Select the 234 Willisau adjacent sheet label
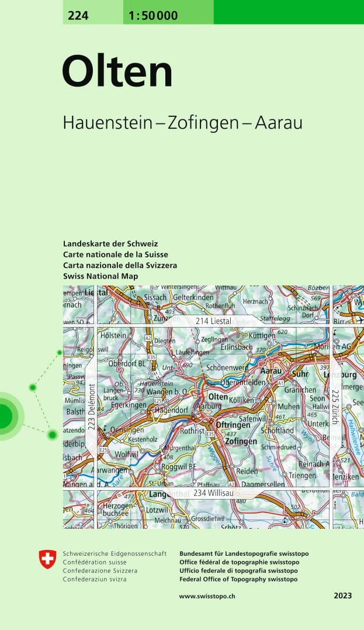This screenshot has height=630, width=364. tap(213, 494)
